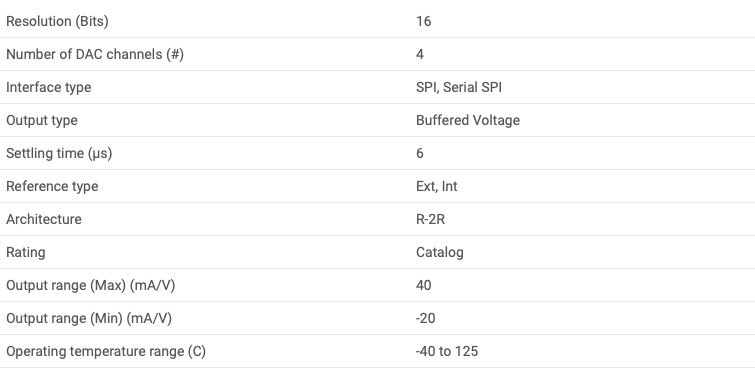Click the Reference type label
The width and height of the screenshot is (755, 371).
[x=52, y=187]
